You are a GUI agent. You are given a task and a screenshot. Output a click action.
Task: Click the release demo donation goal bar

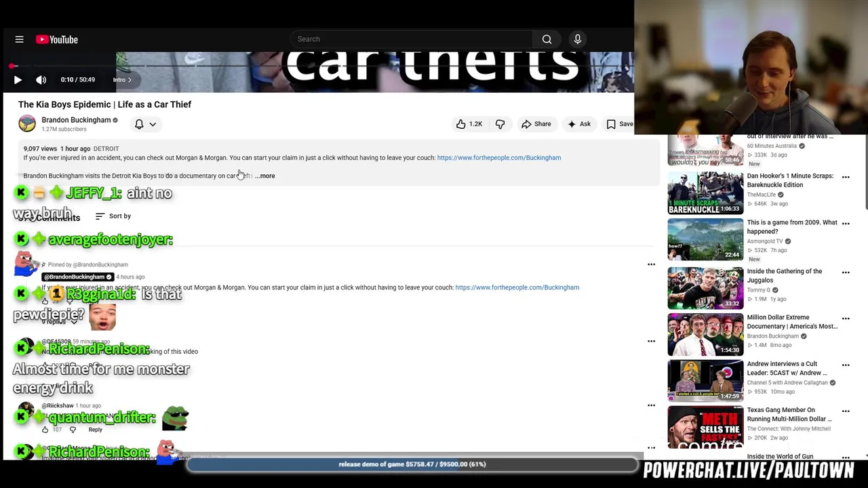pos(412,465)
